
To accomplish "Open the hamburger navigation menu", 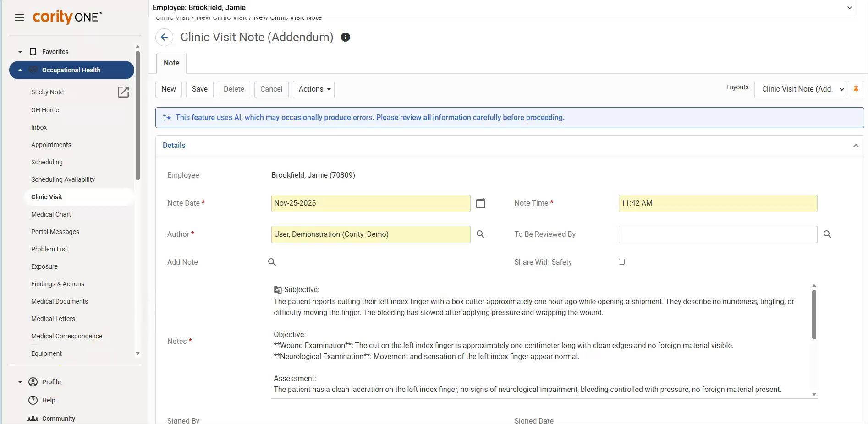I will [19, 17].
